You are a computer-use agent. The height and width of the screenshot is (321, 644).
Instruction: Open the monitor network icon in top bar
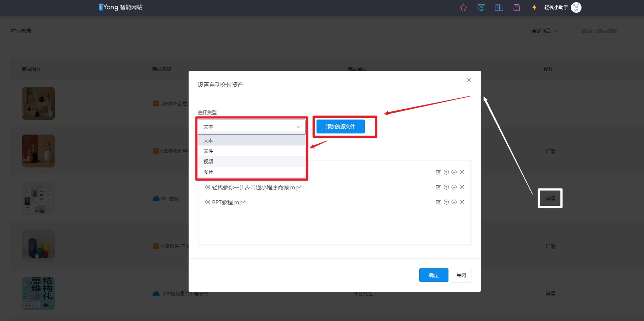coord(481,7)
